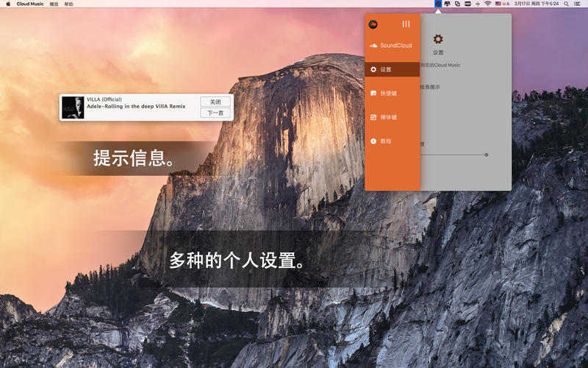Click the song title Adele-Rolling in the deep
The width and height of the screenshot is (588, 368).
[x=136, y=106]
